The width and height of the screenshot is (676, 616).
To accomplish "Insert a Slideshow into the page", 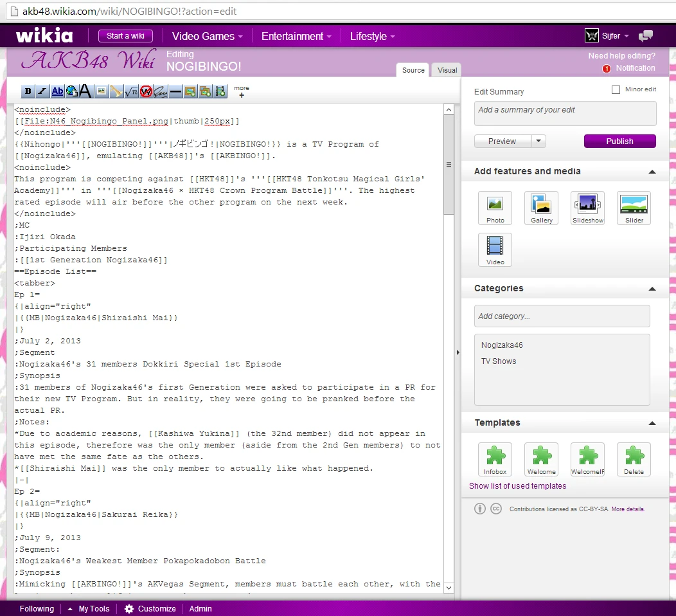I will pos(587,208).
